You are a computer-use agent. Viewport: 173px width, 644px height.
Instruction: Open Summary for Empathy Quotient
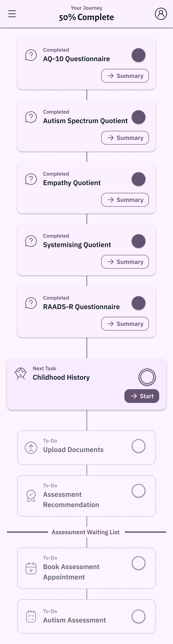click(125, 200)
